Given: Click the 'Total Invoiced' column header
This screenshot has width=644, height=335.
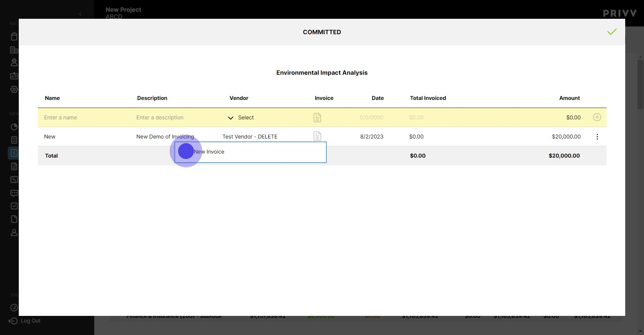Looking at the screenshot, I should click(428, 98).
